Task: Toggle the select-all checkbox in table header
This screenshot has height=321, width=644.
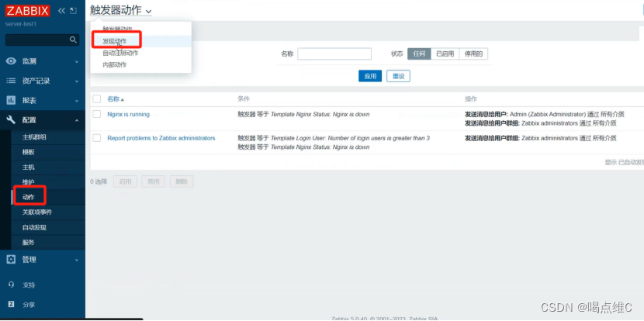Action: click(96, 99)
